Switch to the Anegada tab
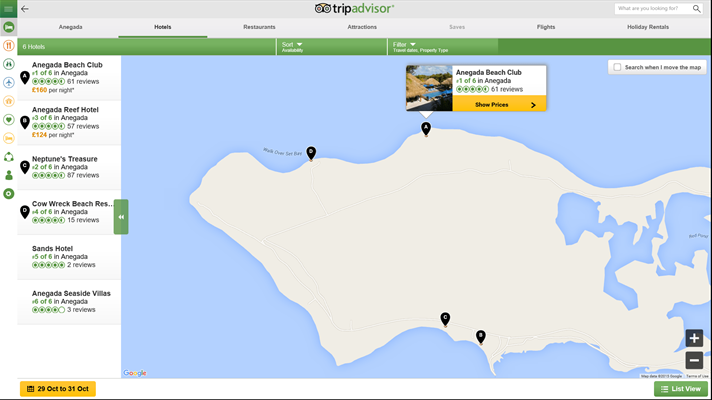 pyautogui.click(x=70, y=27)
